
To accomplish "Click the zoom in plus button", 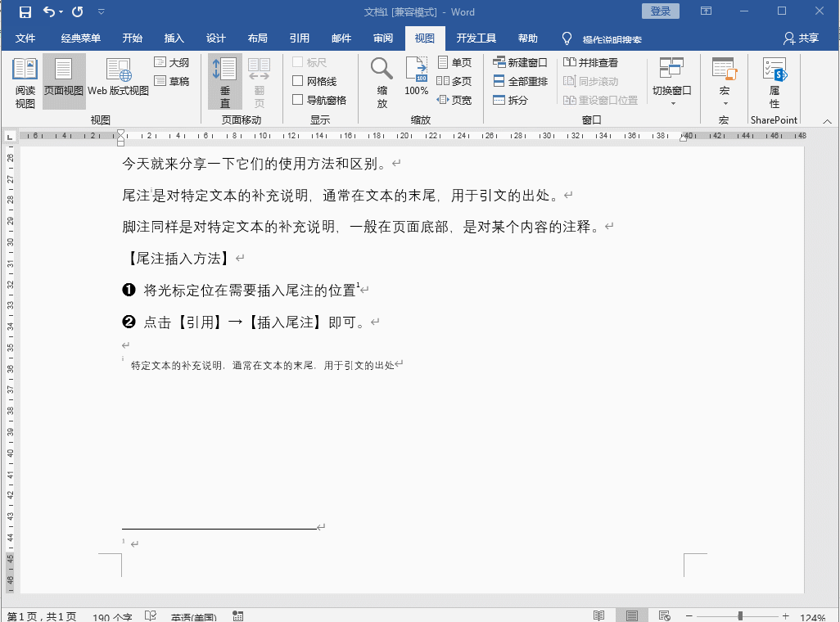I will [785, 616].
